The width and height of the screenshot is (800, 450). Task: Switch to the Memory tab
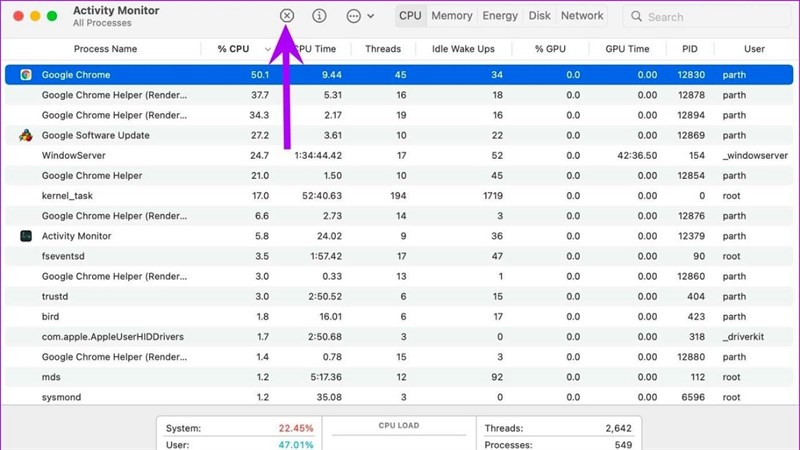452,16
